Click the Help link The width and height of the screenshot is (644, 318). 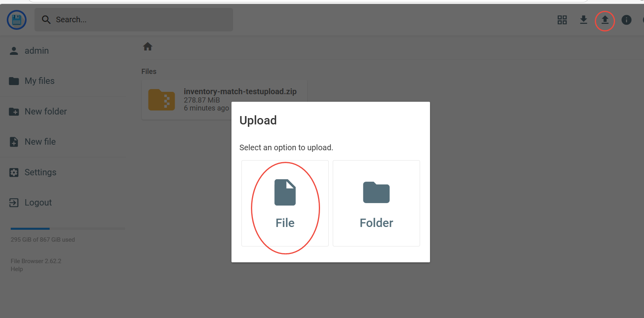[17, 269]
